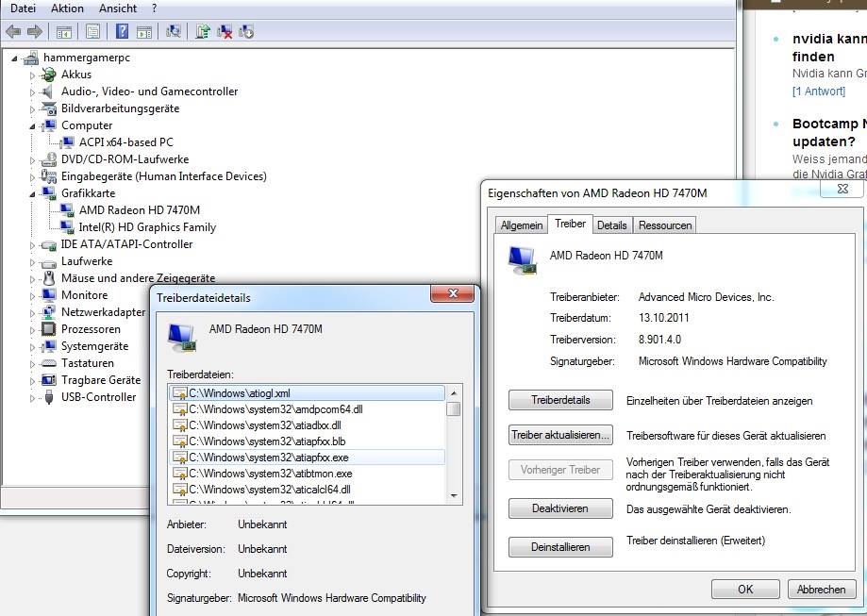The image size is (867, 616).
Task: Click the Audio-, Video- und Gamecontroller speaker icon
Action: 49,92
